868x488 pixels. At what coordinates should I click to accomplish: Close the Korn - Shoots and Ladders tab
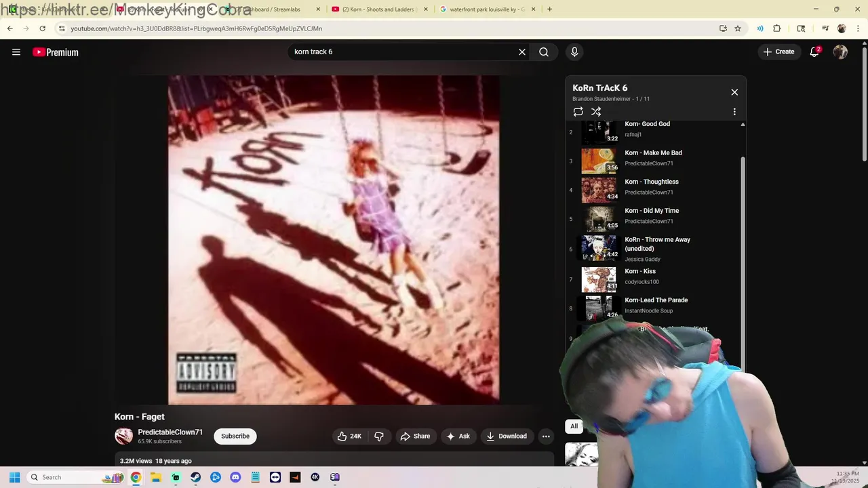pos(426,9)
